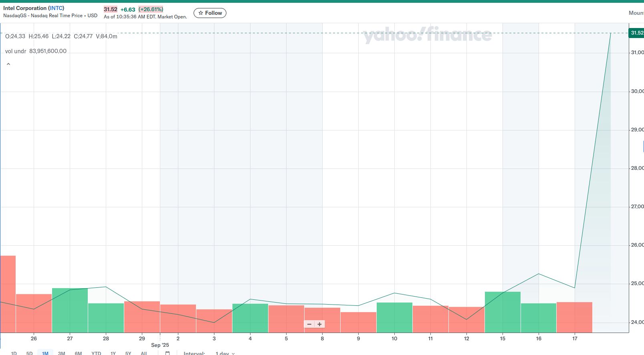Click the 31.52 quote price in header

[111, 9]
